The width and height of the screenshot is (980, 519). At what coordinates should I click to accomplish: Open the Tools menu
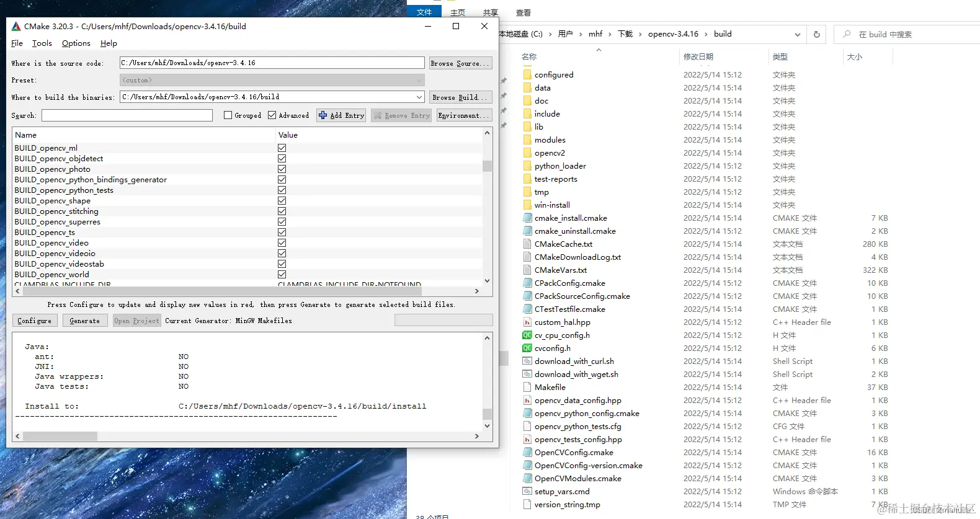pyautogui.click(x=42, y=43)
